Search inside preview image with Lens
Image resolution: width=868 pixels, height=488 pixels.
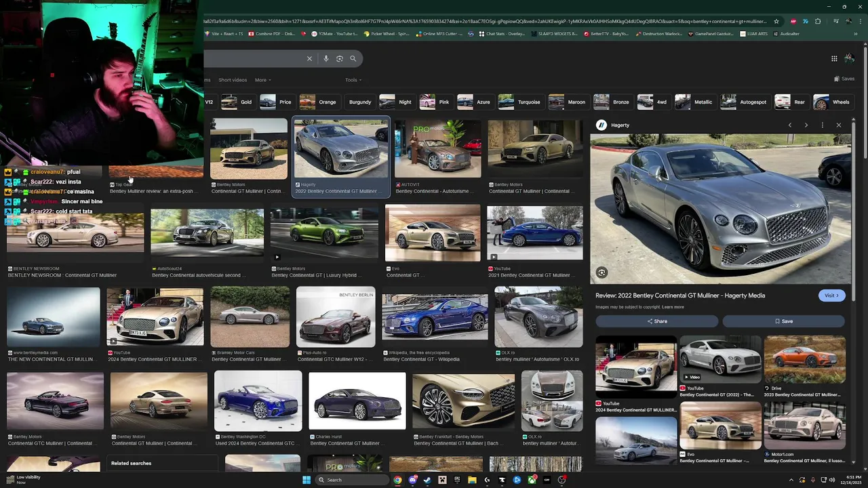click(x=601, y=272)
